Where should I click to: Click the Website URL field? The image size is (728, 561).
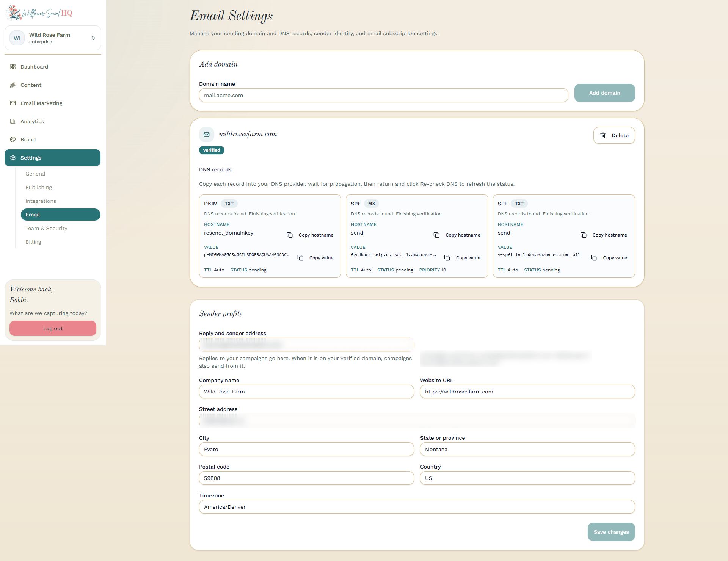(527, 392)
